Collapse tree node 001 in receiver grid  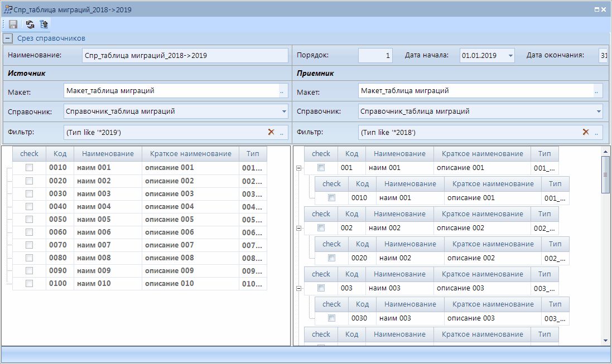tap(299, 168)
